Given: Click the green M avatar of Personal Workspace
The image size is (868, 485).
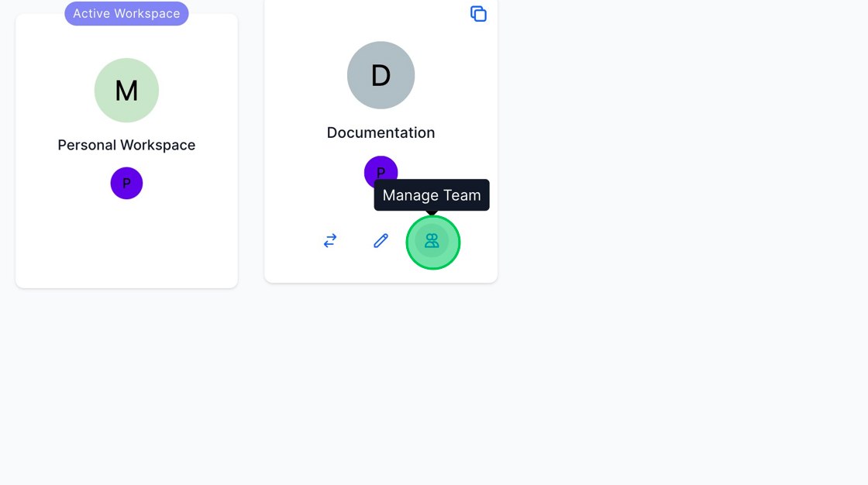Looking at the screenshot, I should (x=126, y=90).
